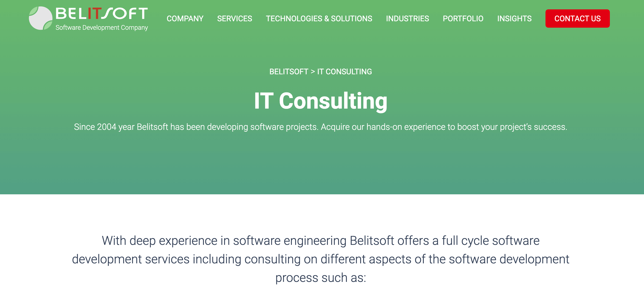Viewport: 644px width, 294px height.
Task: Click development services including consulting paragraph line
Action: pyautogui.click(x=321, y=259)
